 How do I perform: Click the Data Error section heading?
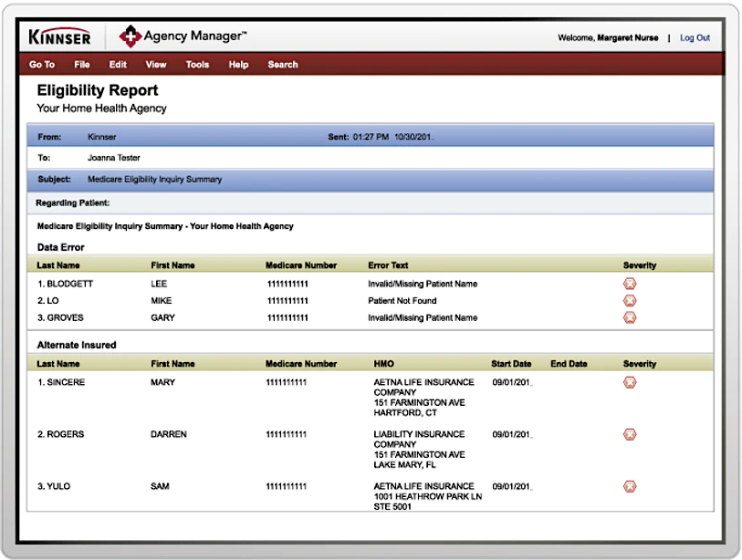[60, 247]
